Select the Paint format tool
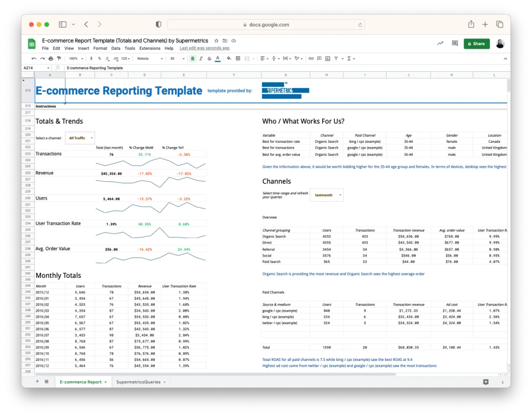 click(x=59, y=59)
